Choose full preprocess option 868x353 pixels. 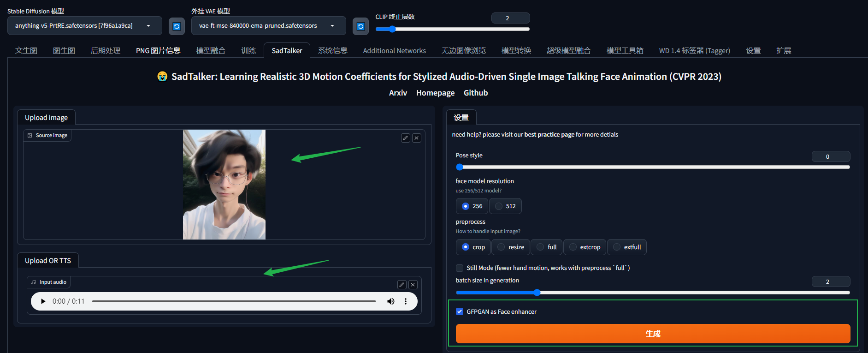[x=547, y=247]
